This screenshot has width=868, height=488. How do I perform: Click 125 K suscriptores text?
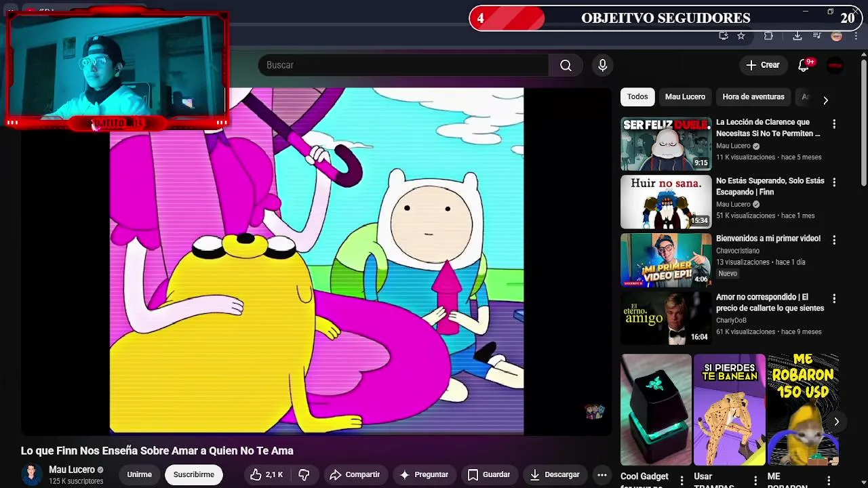76,481
